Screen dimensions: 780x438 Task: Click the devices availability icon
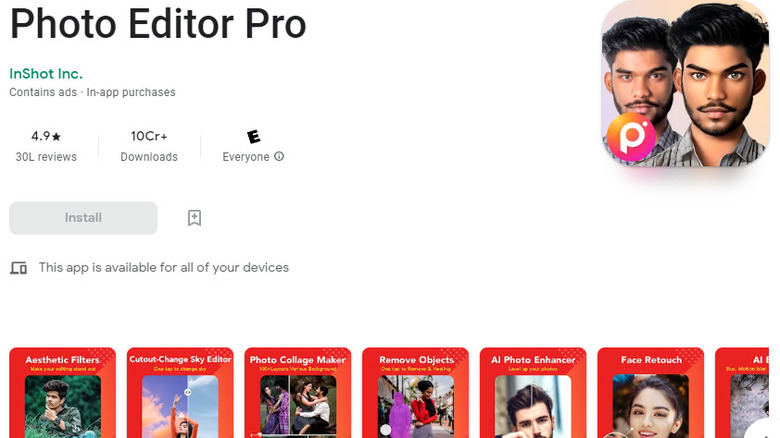click(x=18, y=268)
